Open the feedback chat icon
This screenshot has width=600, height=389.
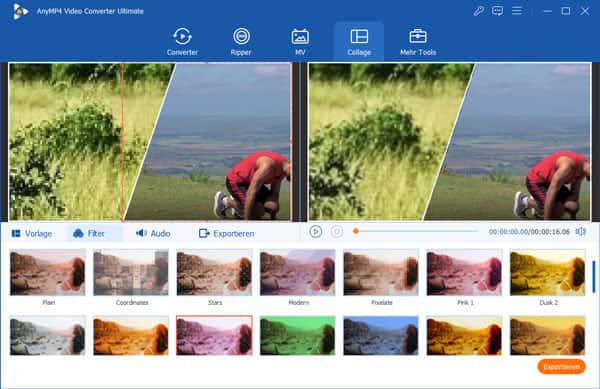pyautogui.click(x=497, y=11)
